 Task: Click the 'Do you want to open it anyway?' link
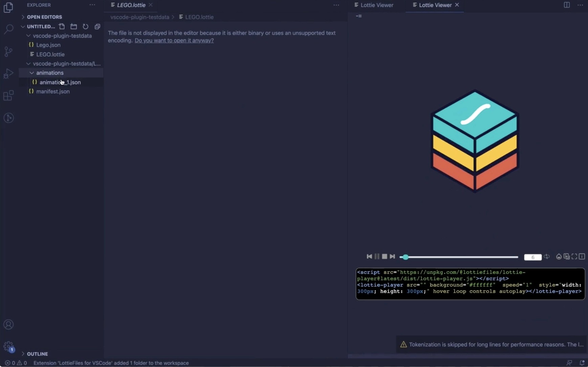pyautogui.click(x=174, y=41)
